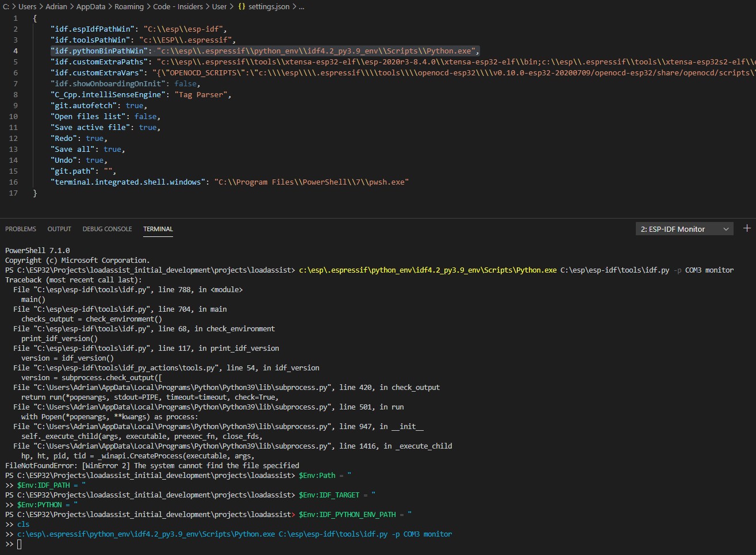Click the Copyright Microsoft Corporation line
The image size is (756, 555).
(78, 260)
